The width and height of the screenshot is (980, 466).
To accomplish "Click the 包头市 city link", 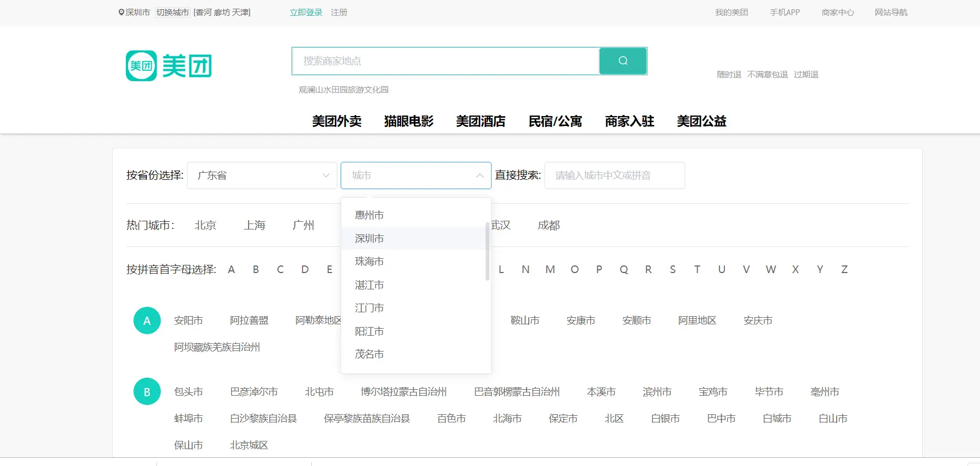I will tap(189, 392).
